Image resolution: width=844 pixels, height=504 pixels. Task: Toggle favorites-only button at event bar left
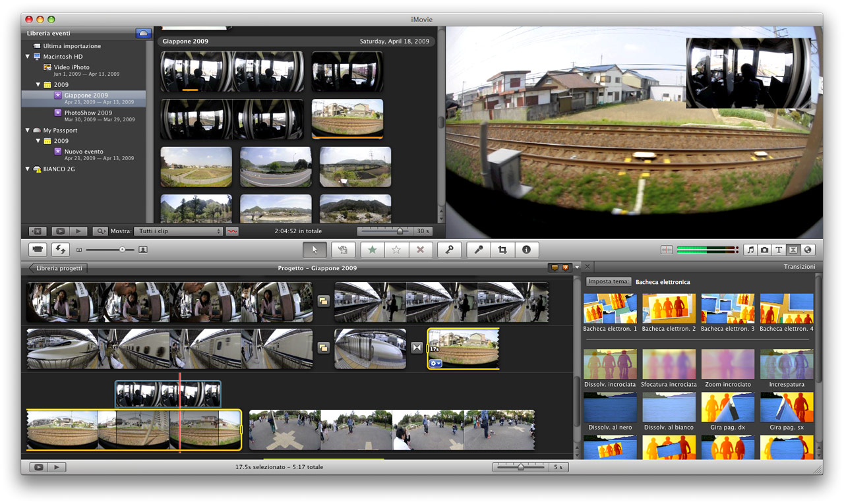click(37, 231)
